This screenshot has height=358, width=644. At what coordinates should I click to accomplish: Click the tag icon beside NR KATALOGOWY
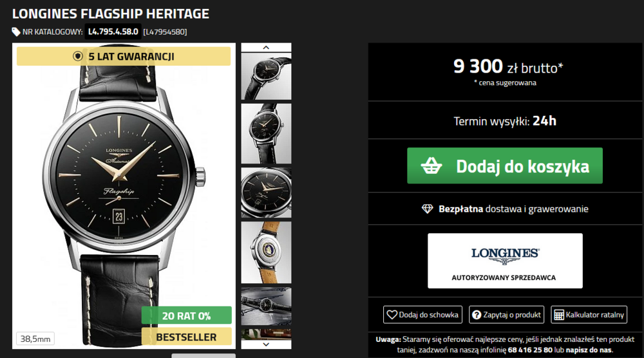[x=16, y=32]
